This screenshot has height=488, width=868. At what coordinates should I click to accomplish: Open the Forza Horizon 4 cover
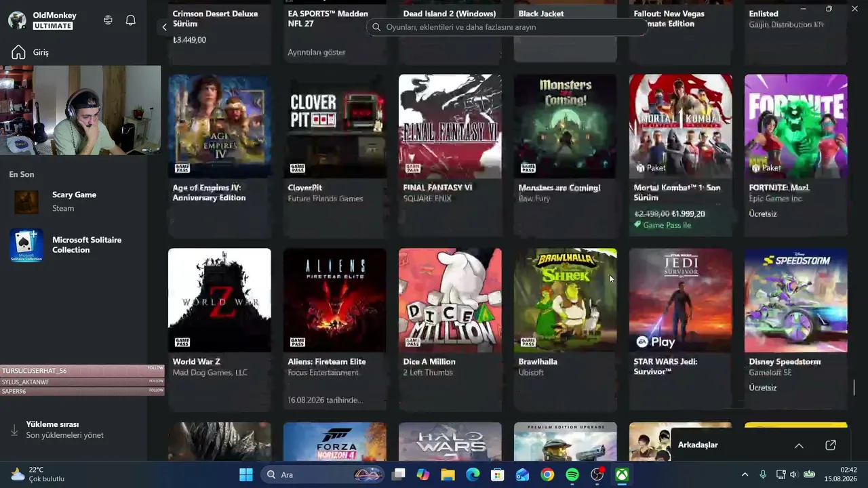click(335, 442)
